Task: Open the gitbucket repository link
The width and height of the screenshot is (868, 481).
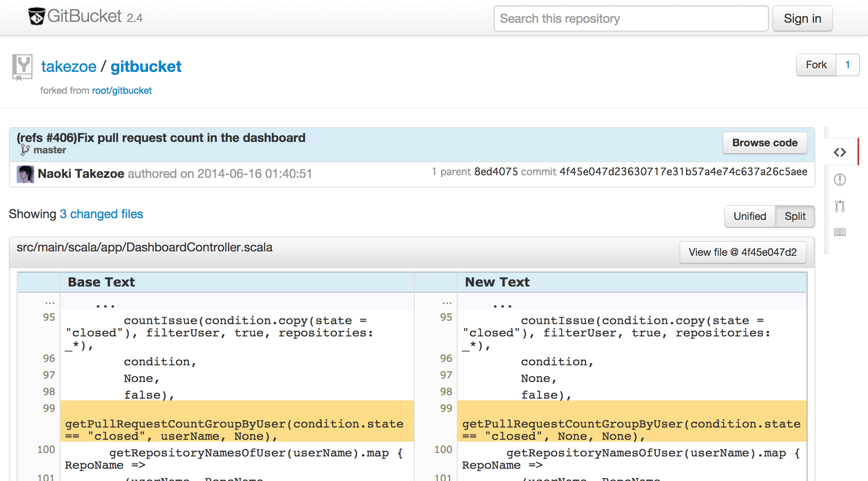Action: pos(146,67)
